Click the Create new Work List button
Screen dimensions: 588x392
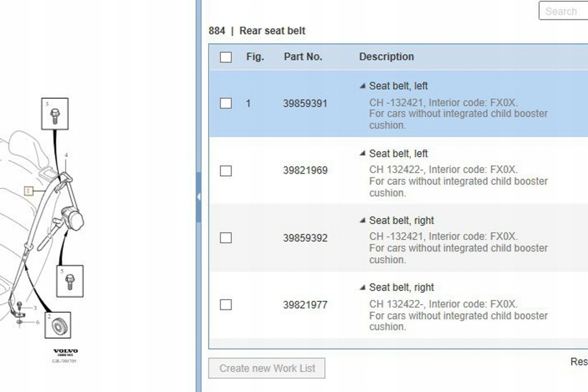(267, 368)
